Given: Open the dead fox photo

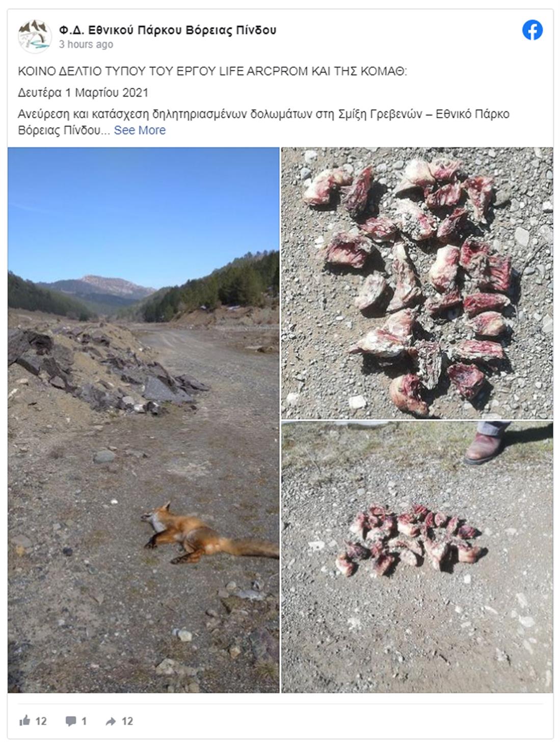Looking at the screenshot, I should tap(144, 420).
